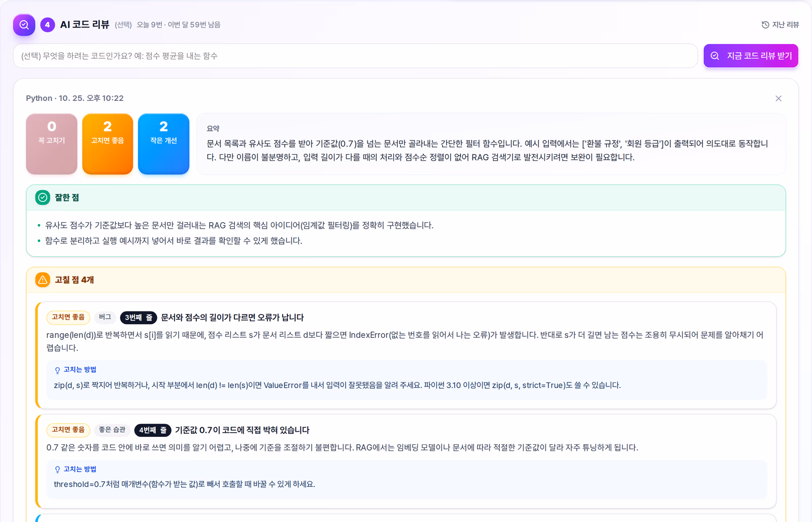Click the summary paragraph starting 문서 목록과 유사도 점수를

(487, 150)
